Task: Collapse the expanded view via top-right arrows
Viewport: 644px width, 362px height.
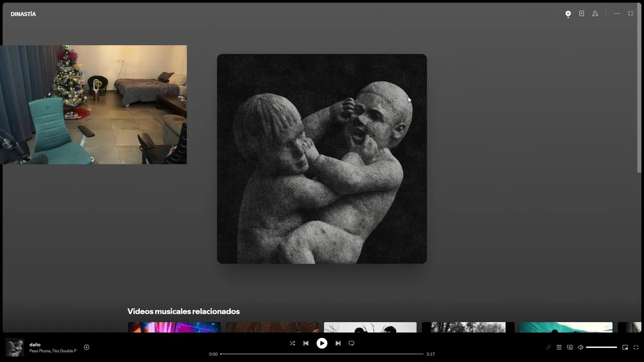Action: point(630,14)
